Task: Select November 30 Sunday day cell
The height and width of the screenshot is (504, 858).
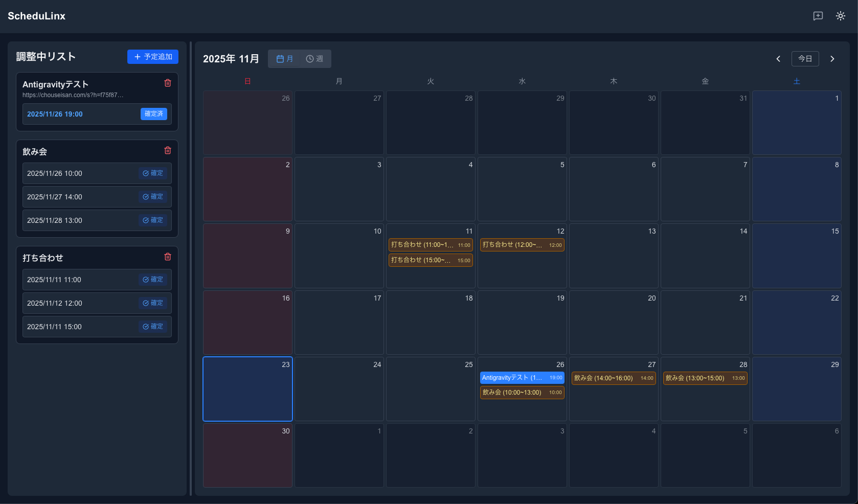Action: point(247,455)
